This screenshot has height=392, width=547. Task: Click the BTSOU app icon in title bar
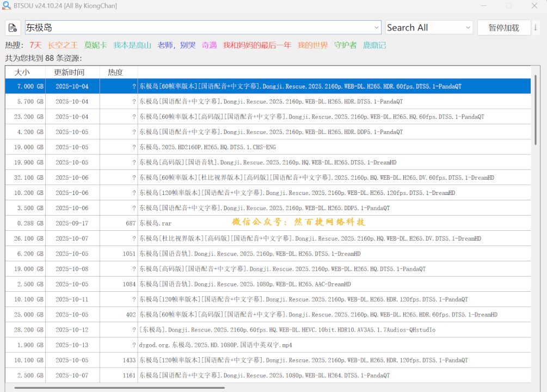click(x=7, y=6)
